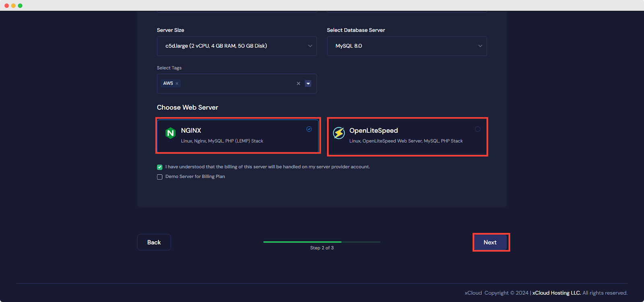This screenshot has height=302, width=644.
Task: Click the green NGINX logo icon
Action: click(170, 133)
